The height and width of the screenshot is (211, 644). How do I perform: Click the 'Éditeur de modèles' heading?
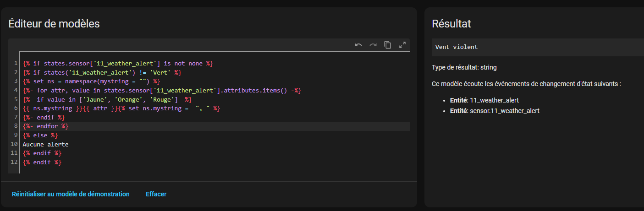(54, 24)
